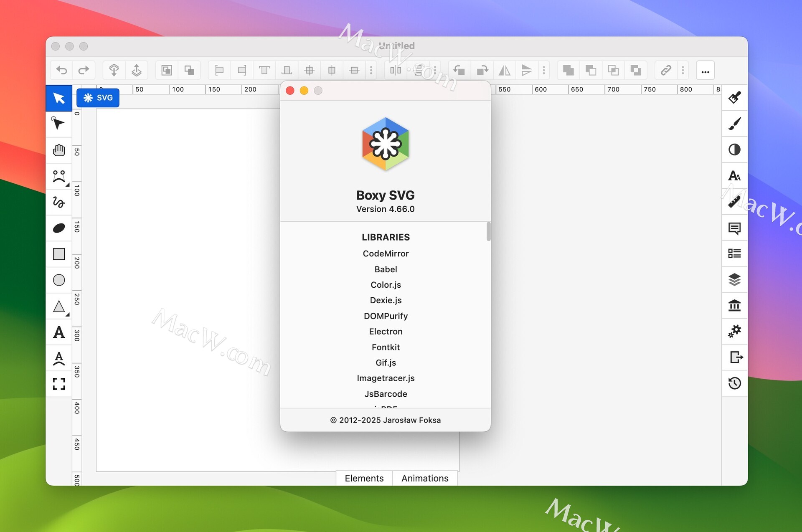Switch to the Animations tab

(425, 478)
